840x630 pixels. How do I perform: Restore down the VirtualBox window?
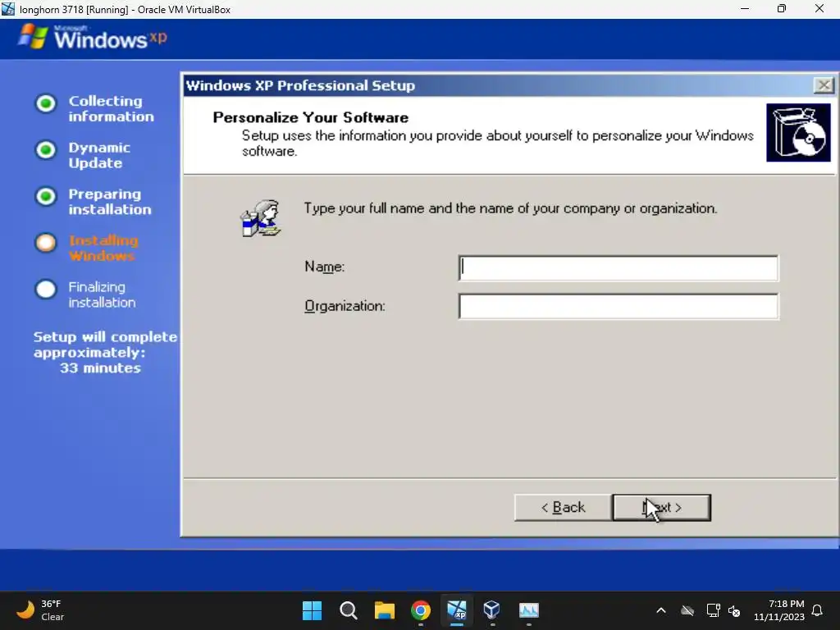click(x=782, y=9)
